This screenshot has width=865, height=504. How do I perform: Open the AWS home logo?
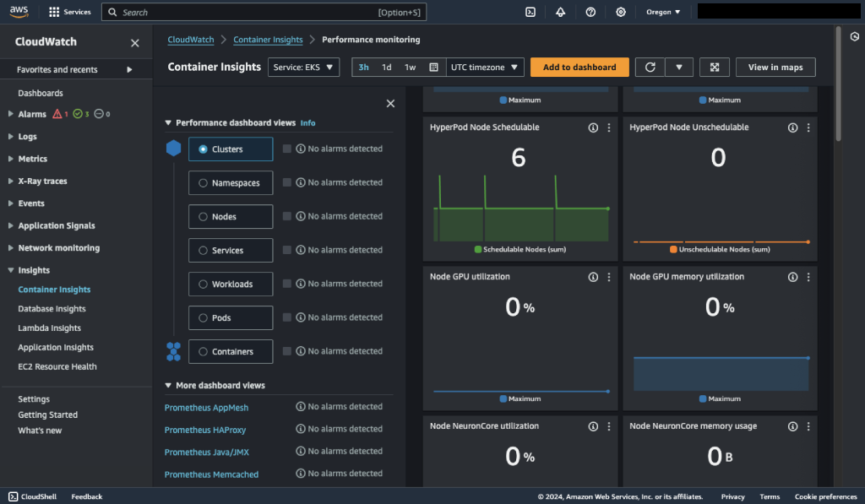coord(19,12)
